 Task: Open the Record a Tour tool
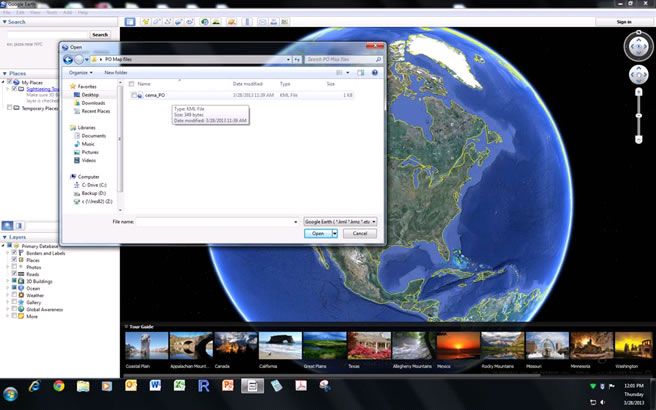(190, 22)
